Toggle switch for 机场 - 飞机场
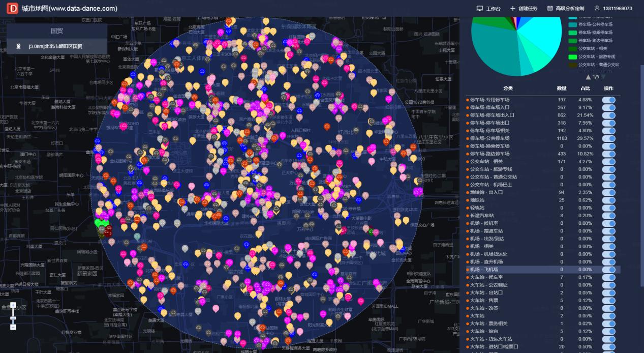This screenshot has height=353, width=644. pos(608,270)
